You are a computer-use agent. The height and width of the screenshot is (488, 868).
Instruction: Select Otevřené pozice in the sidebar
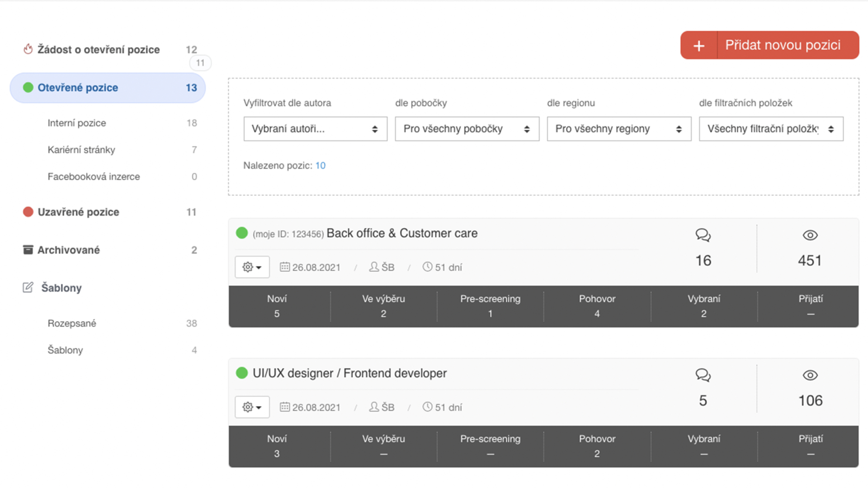pyautogui.click(x=108, y=88)
